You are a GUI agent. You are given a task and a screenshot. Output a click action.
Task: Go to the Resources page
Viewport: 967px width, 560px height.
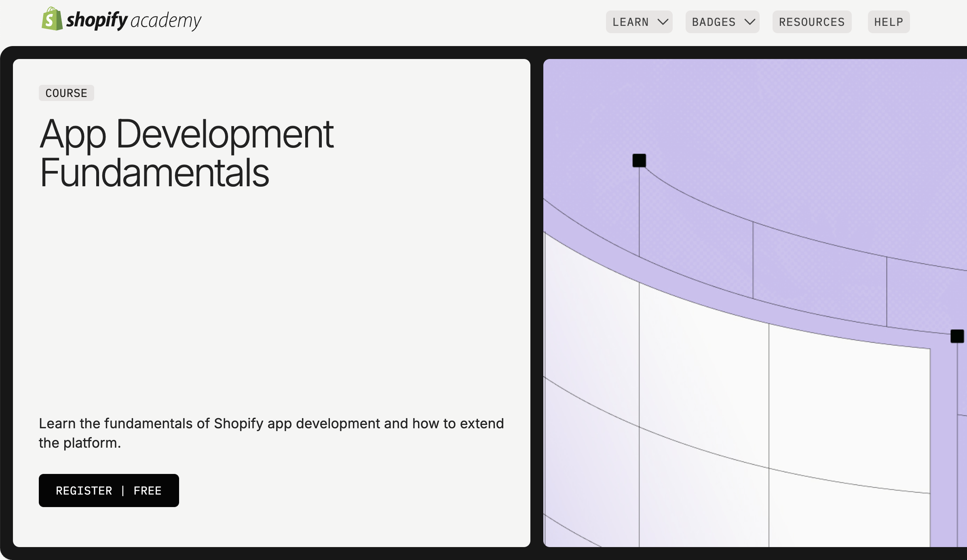812,22
